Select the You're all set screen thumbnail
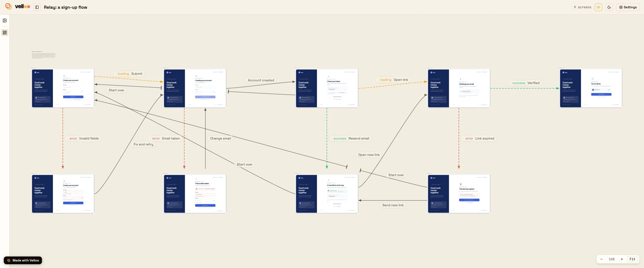This screenshot has width=644, height=268. click(x=591, y=88)
